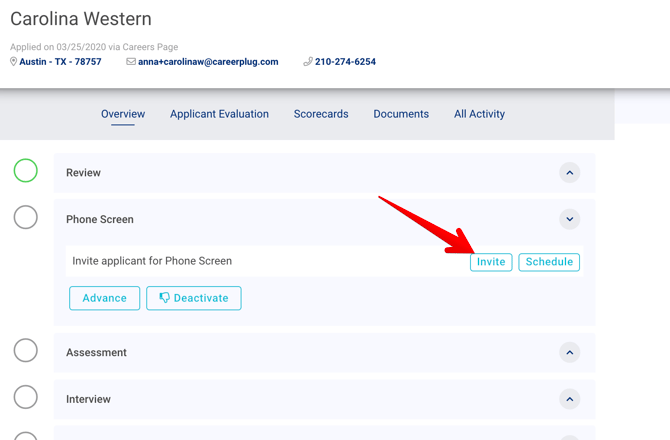Click the thumbs-down icon on Deactivate

[164, 298]
